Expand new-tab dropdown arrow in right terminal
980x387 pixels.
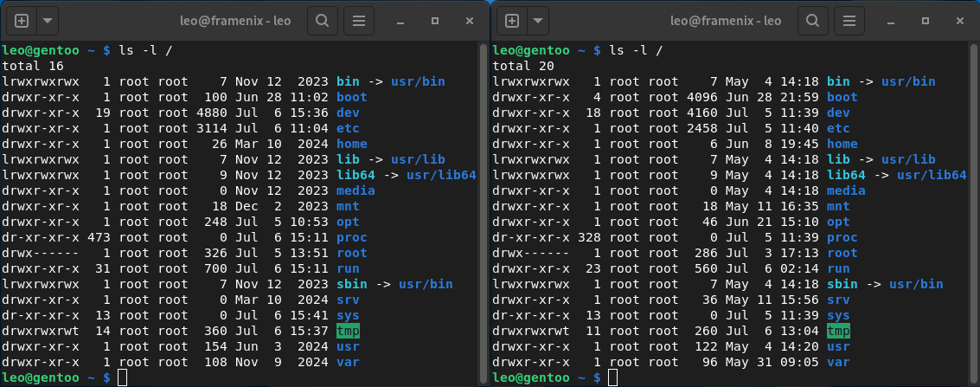(x=537, y=21)
